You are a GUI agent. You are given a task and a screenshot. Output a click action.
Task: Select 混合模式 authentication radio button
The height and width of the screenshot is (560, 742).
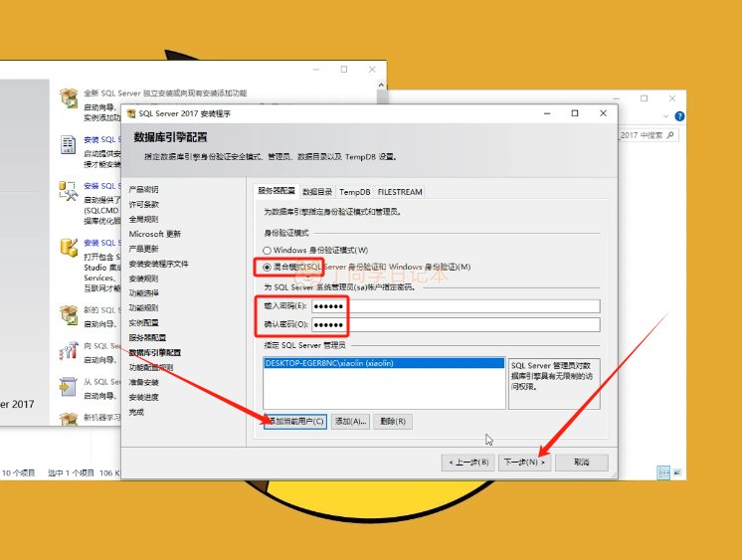click(x=267, y=267)
